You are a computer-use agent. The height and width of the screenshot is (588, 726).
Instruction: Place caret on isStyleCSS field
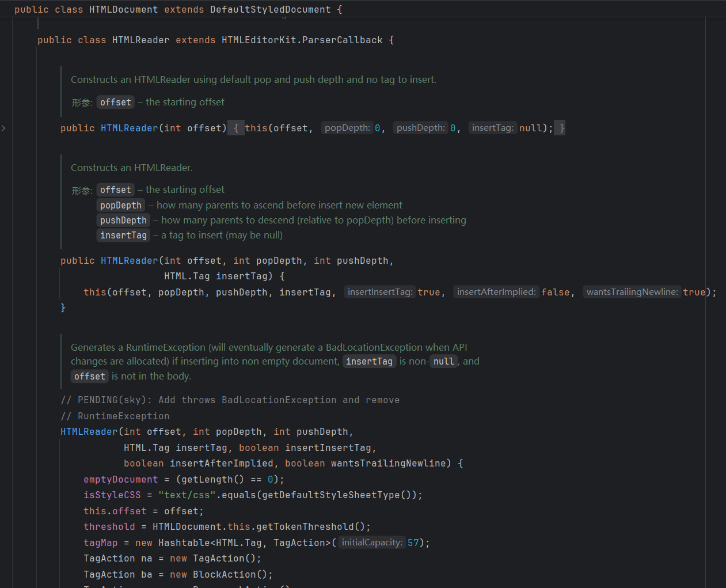pos(112,495)
